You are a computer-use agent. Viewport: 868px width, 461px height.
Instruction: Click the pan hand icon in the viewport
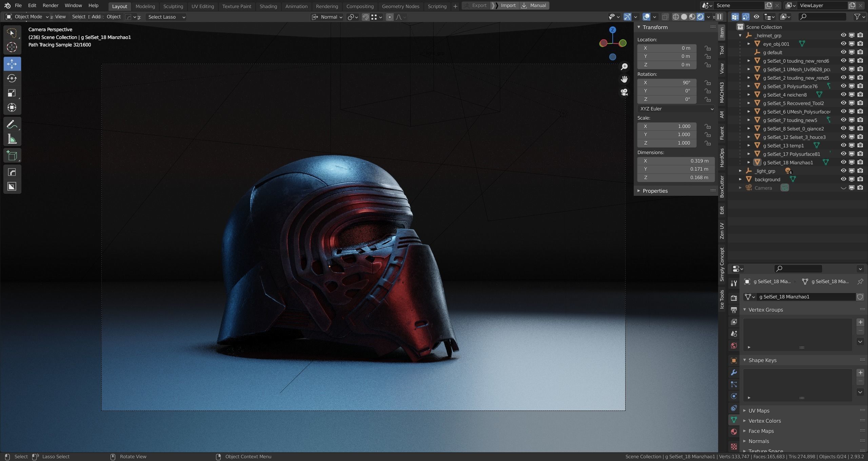[x=624, y=79]
